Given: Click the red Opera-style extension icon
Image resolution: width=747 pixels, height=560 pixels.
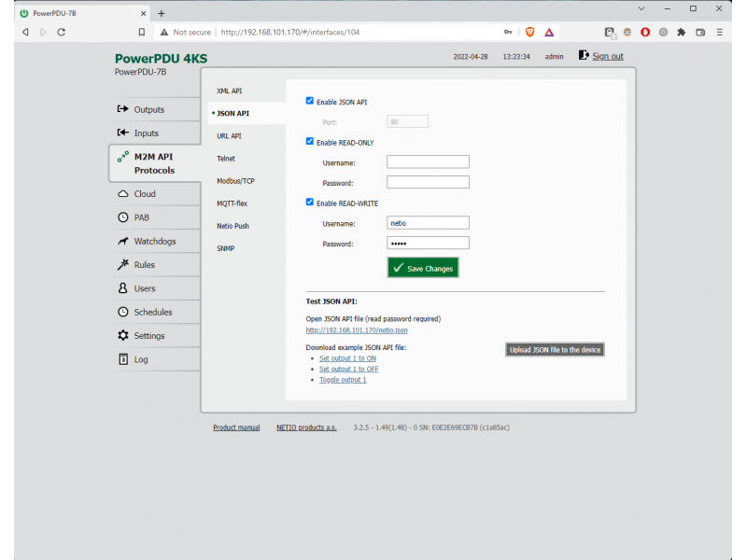Looking at the screenshot, I should tap(645, 32).
